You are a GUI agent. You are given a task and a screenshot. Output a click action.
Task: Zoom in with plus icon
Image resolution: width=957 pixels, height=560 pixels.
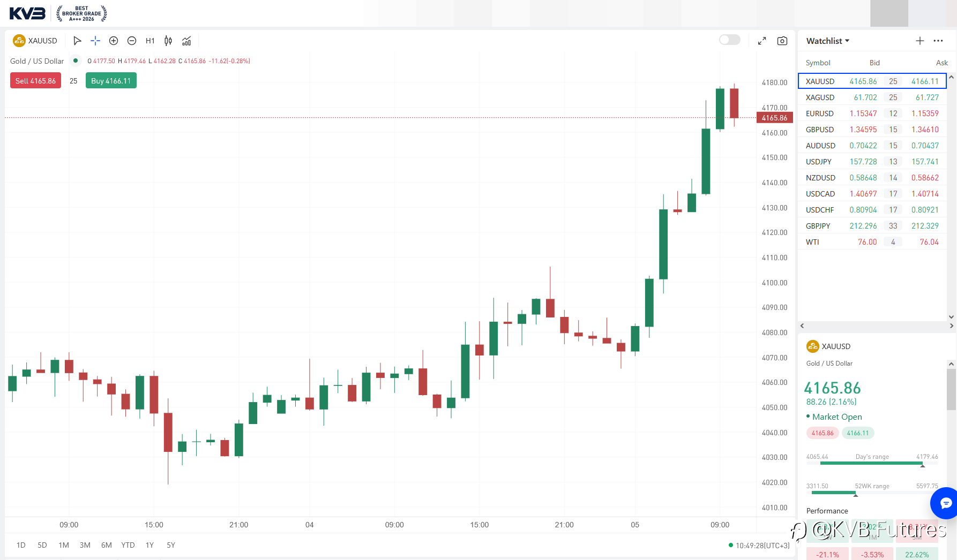(x=114, y=41)
